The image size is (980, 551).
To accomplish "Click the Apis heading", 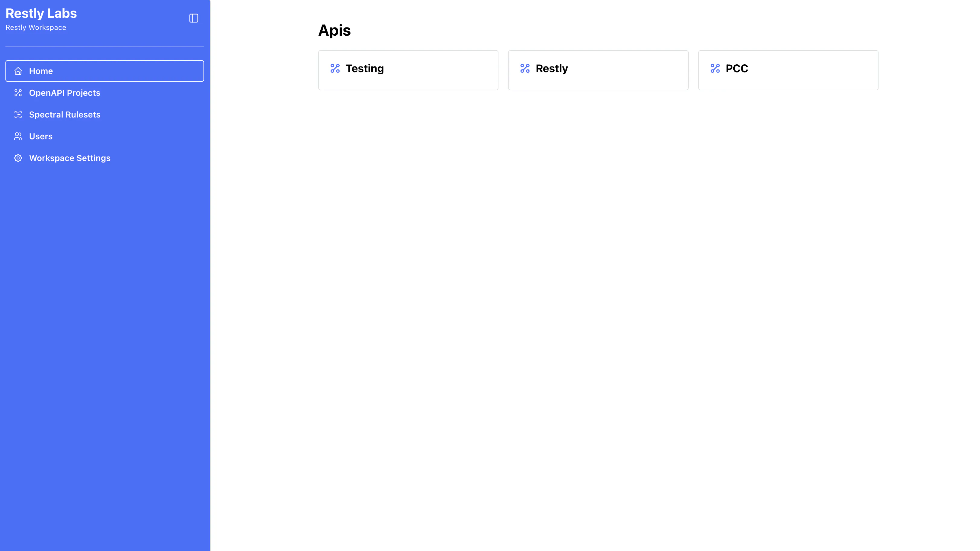I will tap(334, 31).
